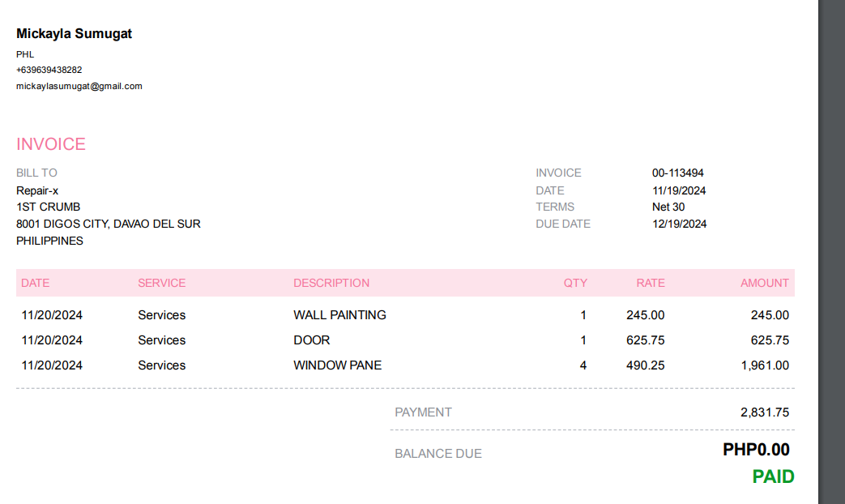Screen dimensions: 845x504
Task: Select the DOOR line item description
Action: click(x=312, y=340)
